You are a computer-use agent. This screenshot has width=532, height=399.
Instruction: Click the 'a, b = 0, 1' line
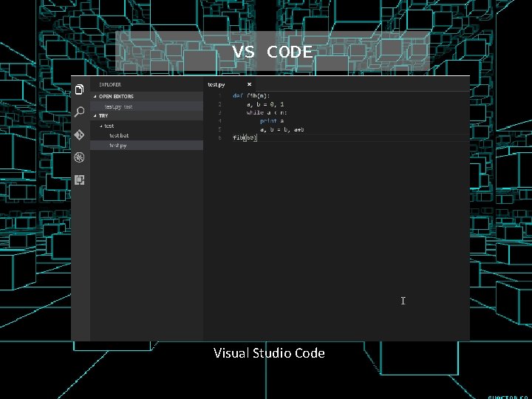(x=265, y=104)
